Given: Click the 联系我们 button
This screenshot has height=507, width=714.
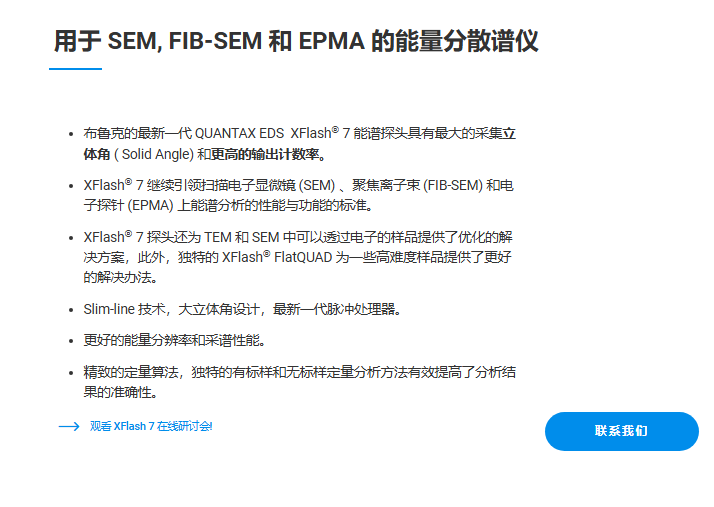Looking at the screenshot, I should [622, 431].
